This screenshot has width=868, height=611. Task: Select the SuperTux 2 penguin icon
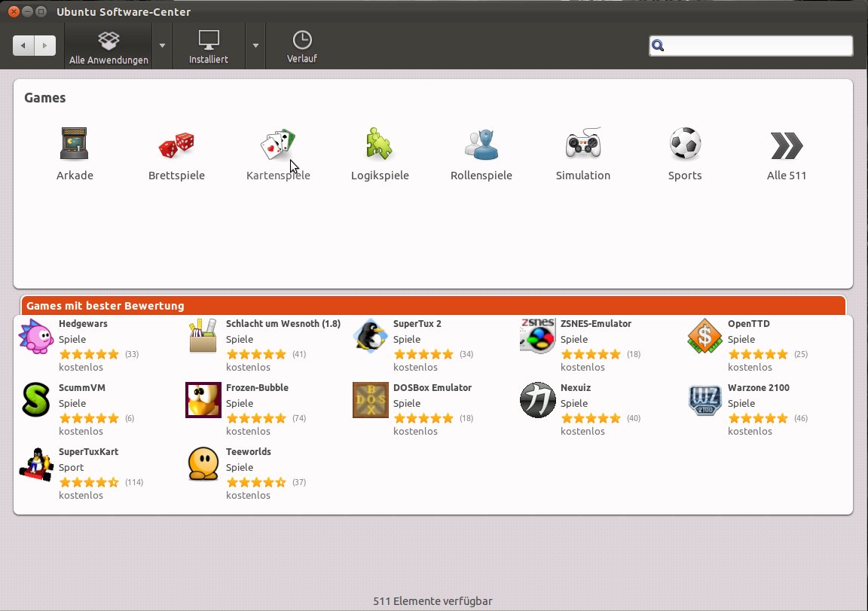pyautogui.click(x=371, y=336)
